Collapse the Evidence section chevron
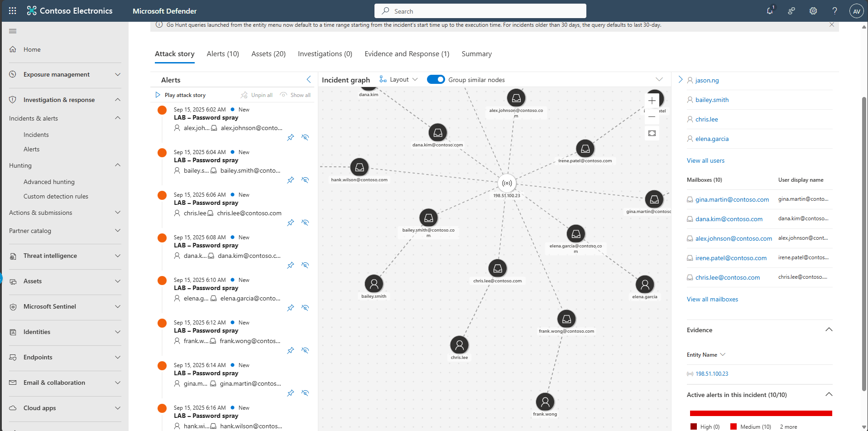Screen dimensions: 868x431 point(829,329)
